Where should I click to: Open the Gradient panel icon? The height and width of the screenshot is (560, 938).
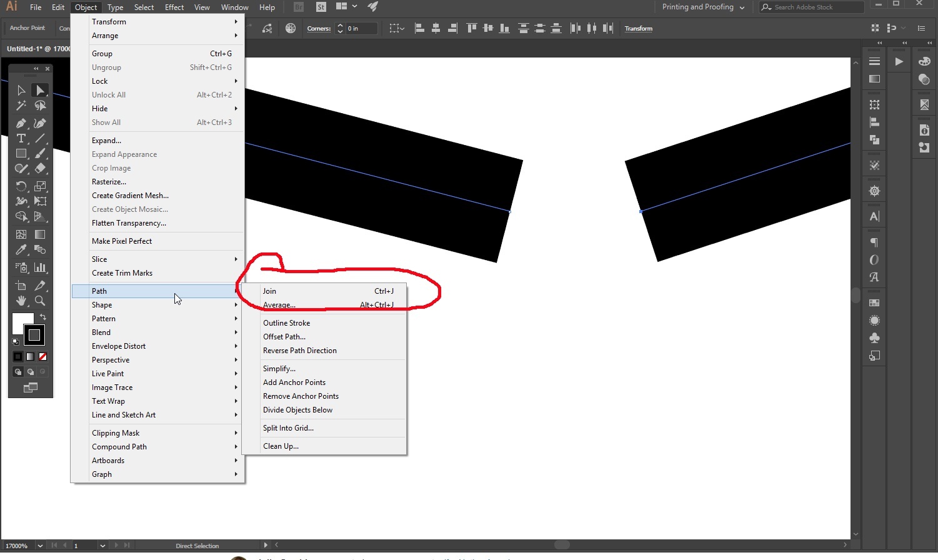click(x=874, y=320)
